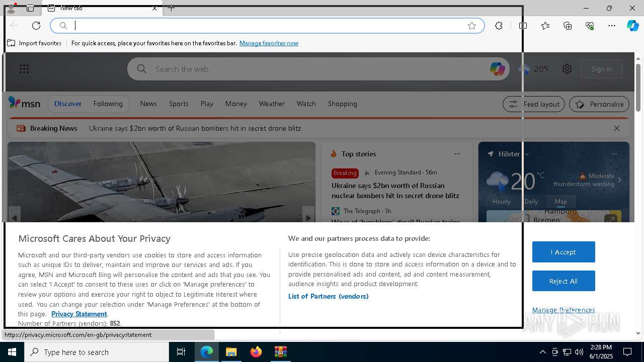Viewport: 644px width, 362px height.
Task: Open the volume control icon
Action: click(x=579, y=352)
